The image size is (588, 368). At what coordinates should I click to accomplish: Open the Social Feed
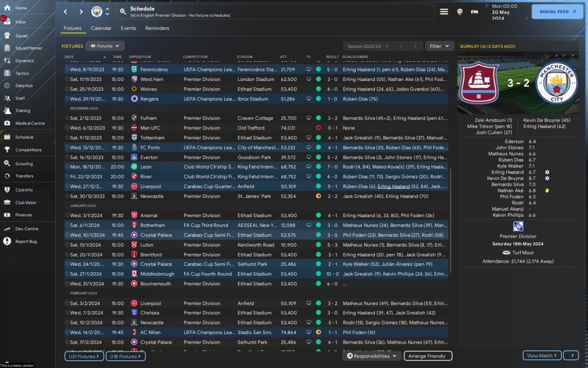coord(557,11)
